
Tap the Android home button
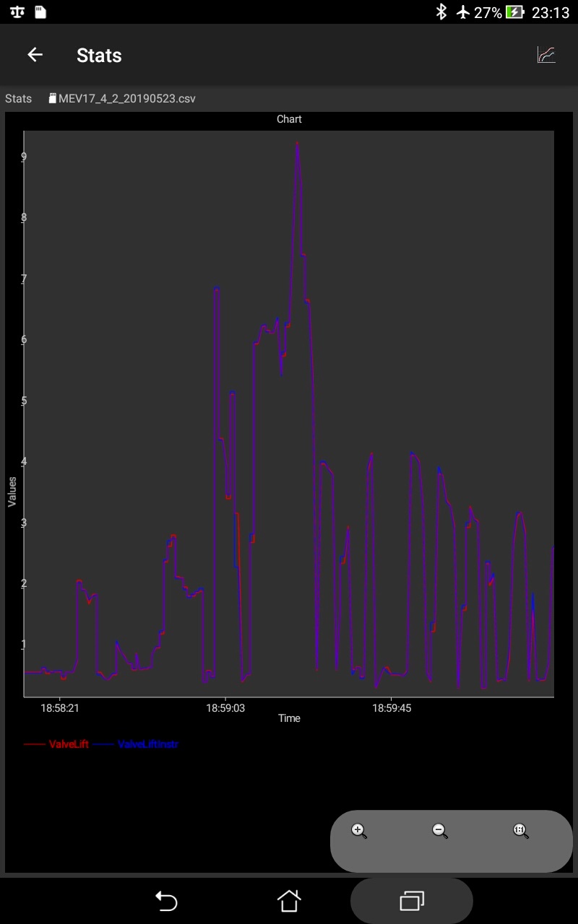(x=289, y=900)
